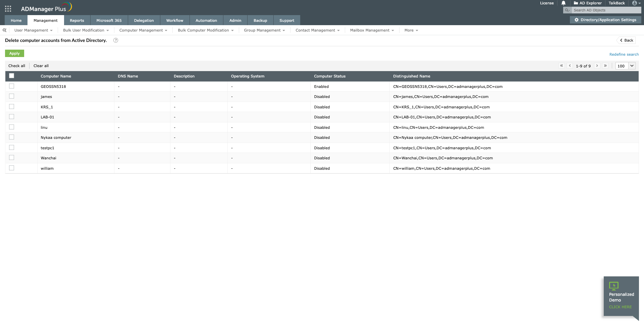This screenshot has width=644, height=323.
Task: Expand Group Management dropdown
Action: pyautogui.click(x=264, y=30)
